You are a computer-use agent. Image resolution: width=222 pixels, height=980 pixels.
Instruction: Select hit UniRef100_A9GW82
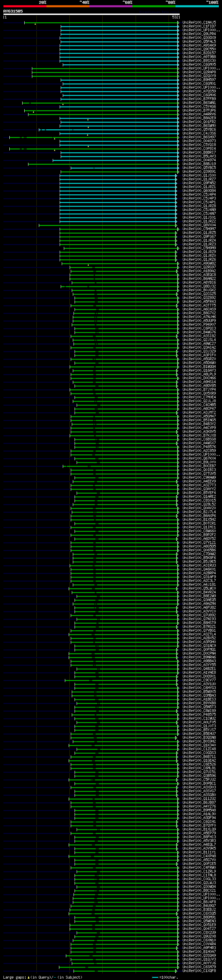pyautogui.click(x=199, y=263)
